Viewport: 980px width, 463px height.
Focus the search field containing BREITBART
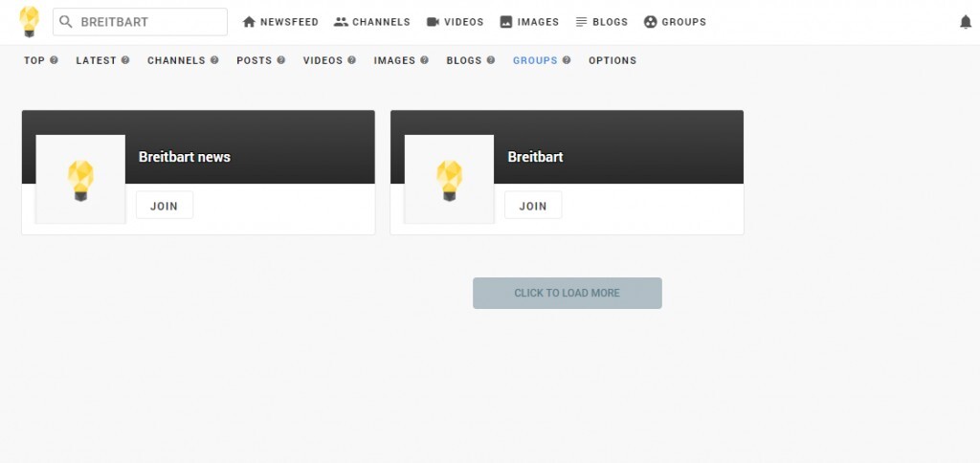pos(148,22)
